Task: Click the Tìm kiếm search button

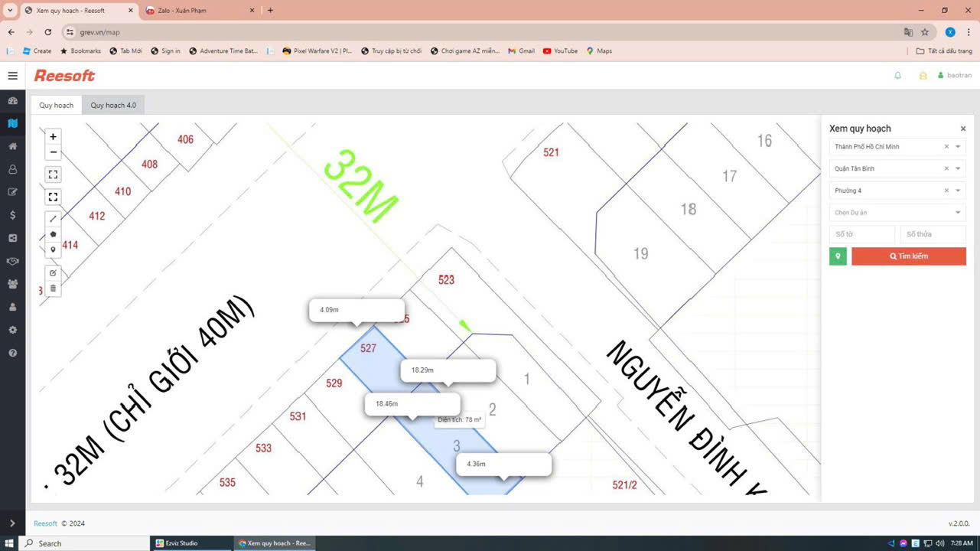Action: pyautogui.click(x=908, y=256)
